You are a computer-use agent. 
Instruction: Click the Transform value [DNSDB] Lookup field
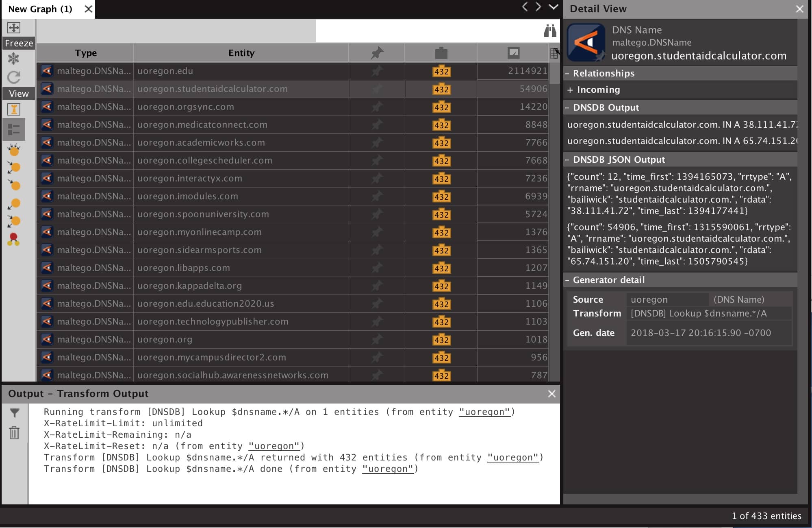[x=709, y=313]
